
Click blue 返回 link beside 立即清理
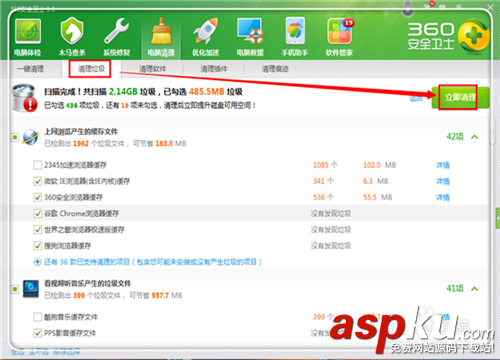click(x=416, y=99)
